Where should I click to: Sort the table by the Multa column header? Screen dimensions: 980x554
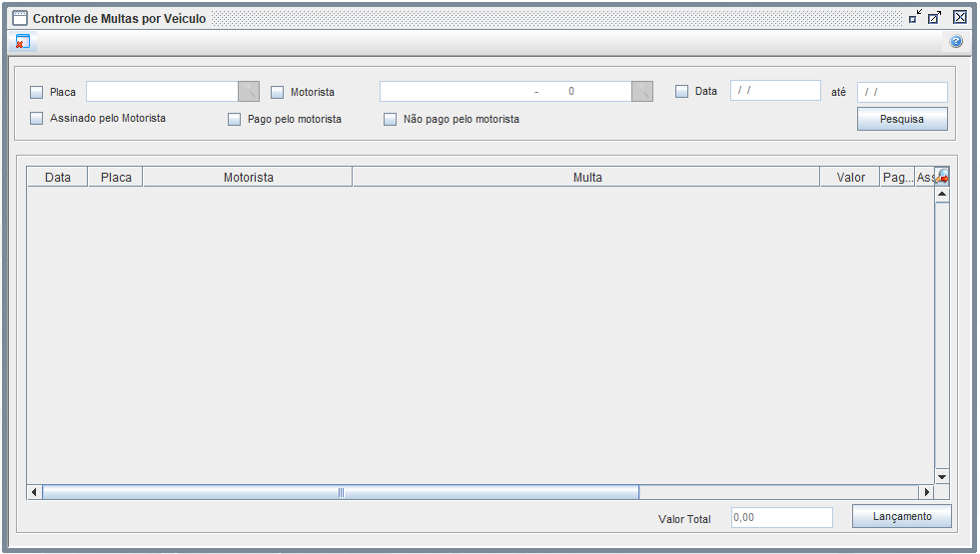click(x=586, y=178)
